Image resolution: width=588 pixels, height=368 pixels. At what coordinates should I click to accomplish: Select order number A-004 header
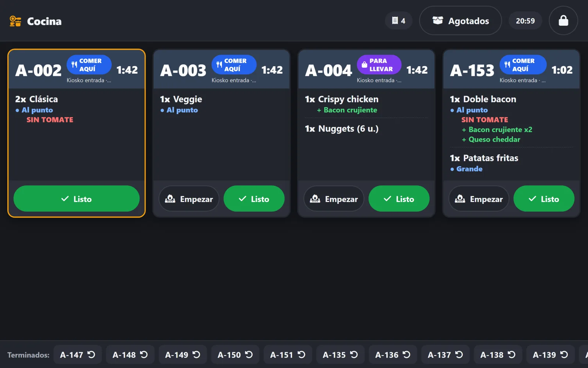click(329, 70)
